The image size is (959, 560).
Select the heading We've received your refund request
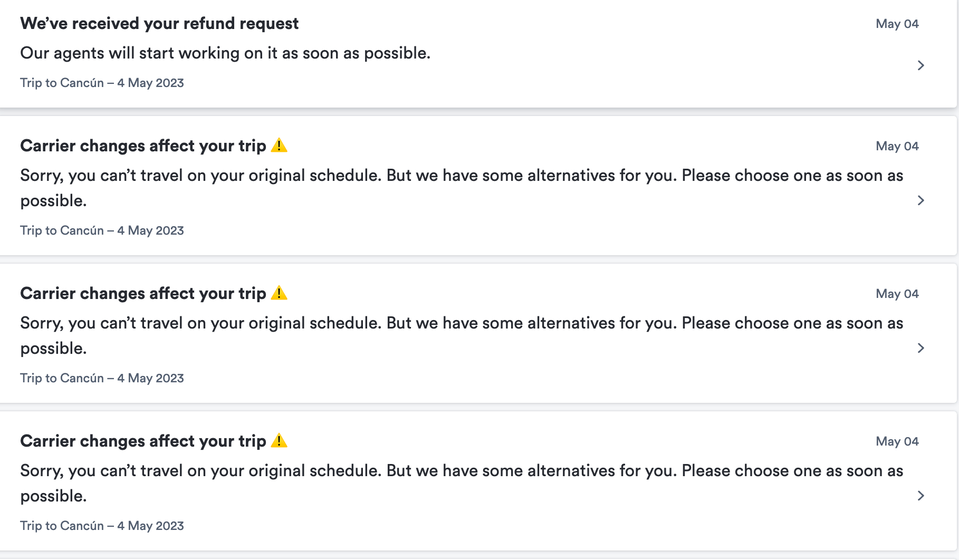click(159, 23)
